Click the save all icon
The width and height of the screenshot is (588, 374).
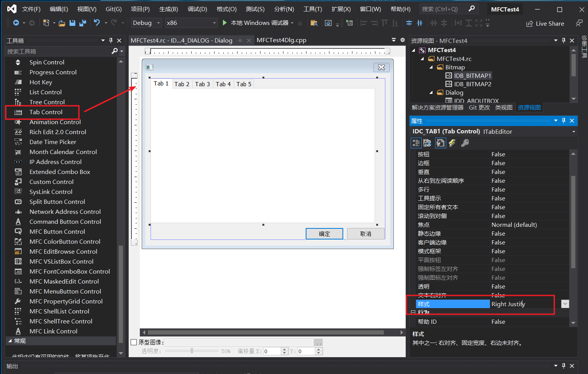point(82,23)
